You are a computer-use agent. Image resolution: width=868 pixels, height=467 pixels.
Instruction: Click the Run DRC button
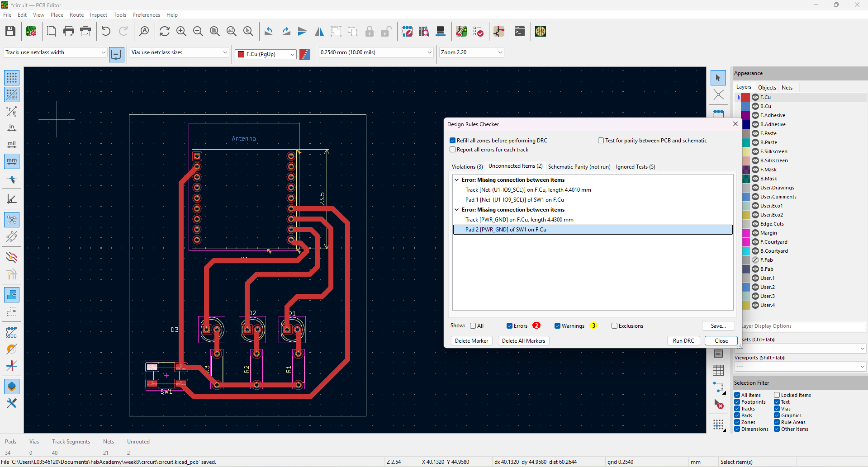[x=683, y=341]
